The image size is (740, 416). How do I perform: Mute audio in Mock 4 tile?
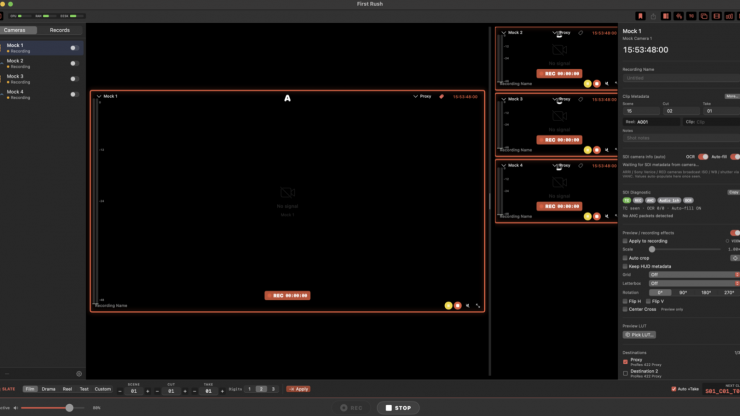607,216
